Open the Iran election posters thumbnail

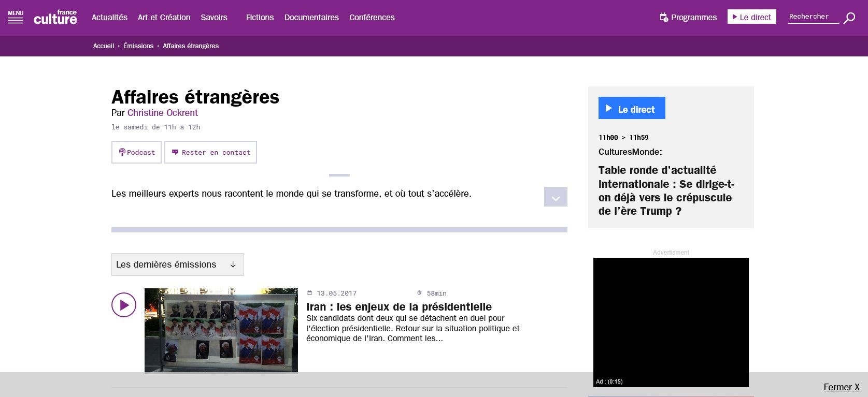[x=221, y=330]
